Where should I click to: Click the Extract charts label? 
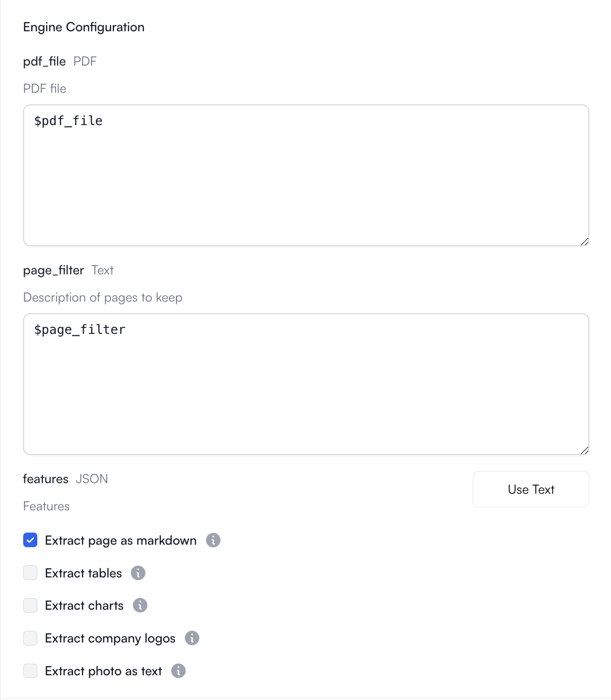point(84,606)
